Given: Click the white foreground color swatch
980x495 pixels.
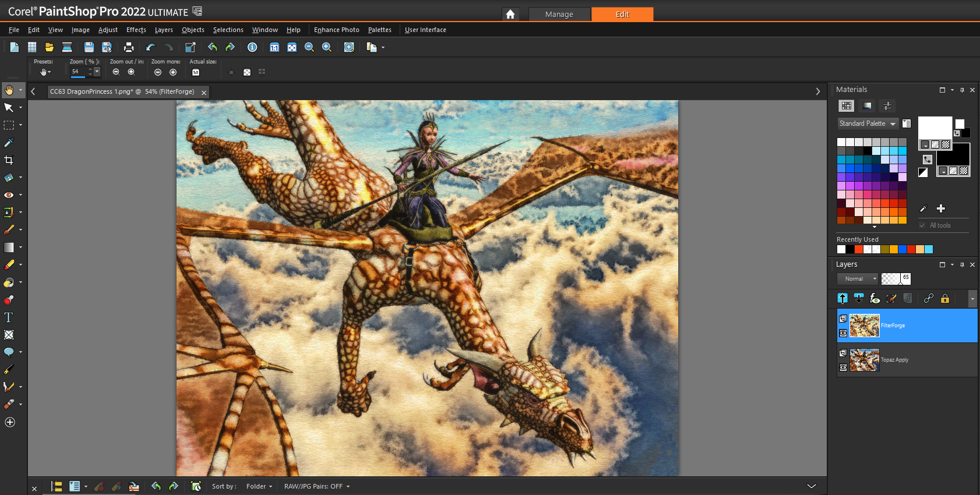Looking at the screenshot, I should click(x=935, y=128).
